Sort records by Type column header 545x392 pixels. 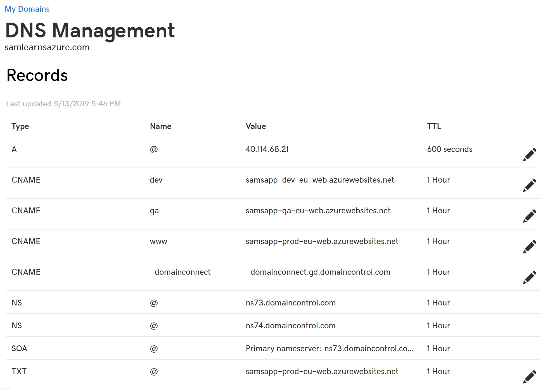click(20, 126)
